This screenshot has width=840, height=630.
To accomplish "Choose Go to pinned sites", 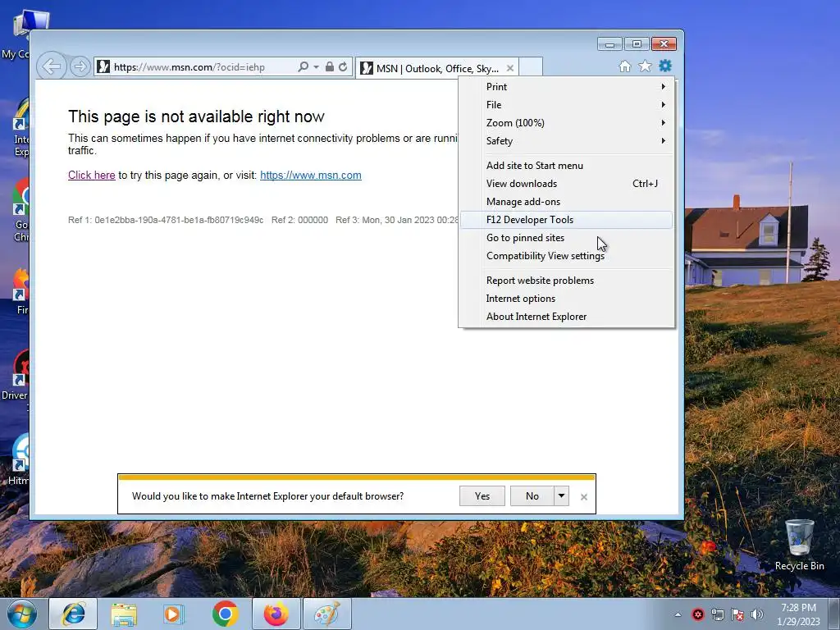I will 566,238.
